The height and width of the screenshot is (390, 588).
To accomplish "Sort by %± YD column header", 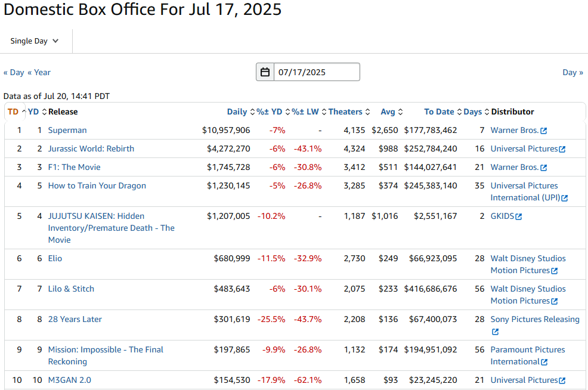I will point(273,112).
